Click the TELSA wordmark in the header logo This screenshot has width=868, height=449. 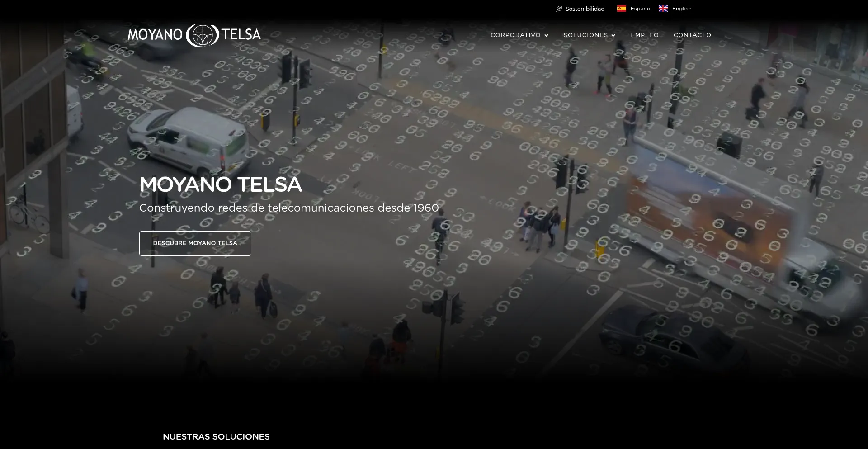pyautogui.click(x=241, y=35)
